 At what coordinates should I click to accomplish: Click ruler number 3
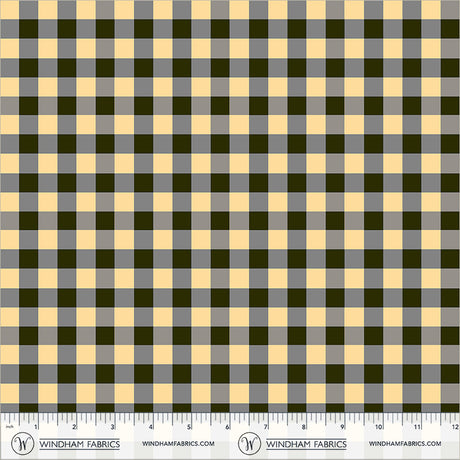click(x=112, y=427)
